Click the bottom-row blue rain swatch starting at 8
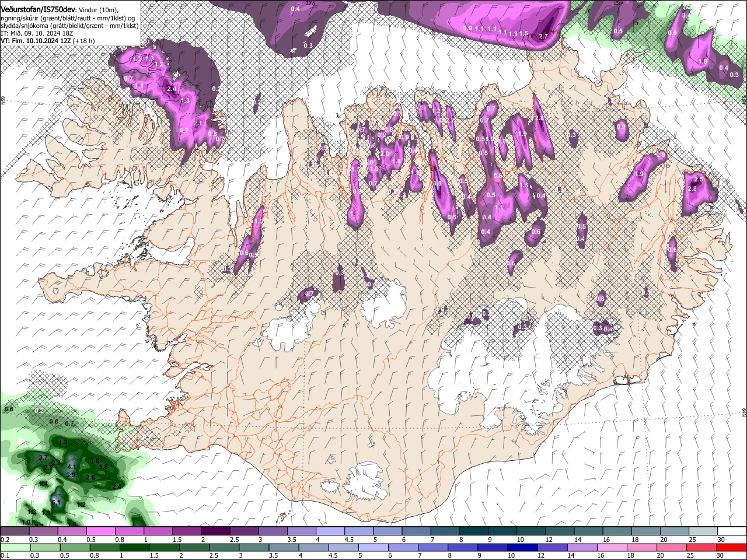 pos(463,547)
